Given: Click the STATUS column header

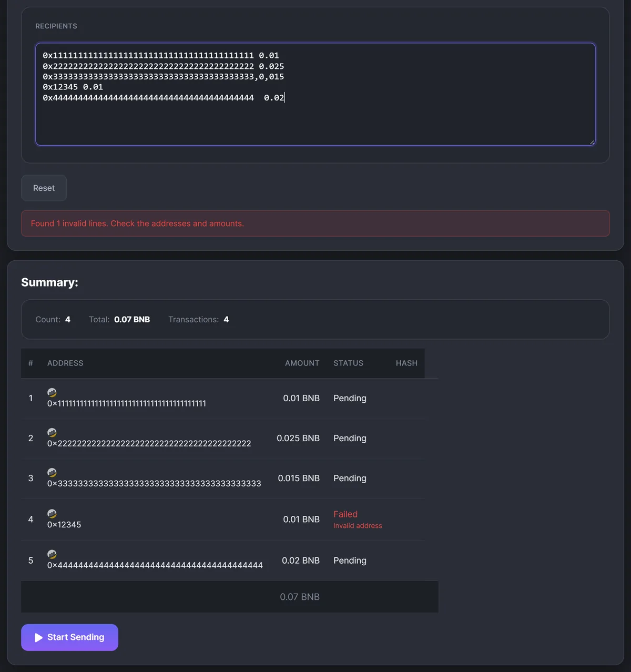Looking at the screenshot, I should click(x=348, y=363).
